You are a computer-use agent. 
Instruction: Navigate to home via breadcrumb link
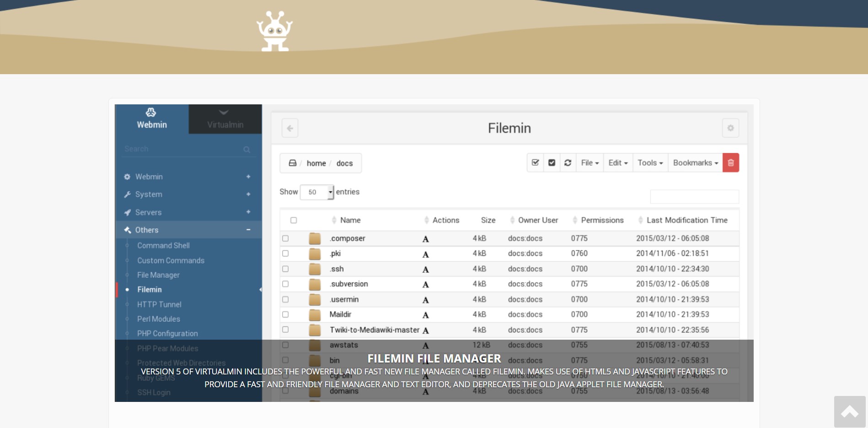[316, 163]
